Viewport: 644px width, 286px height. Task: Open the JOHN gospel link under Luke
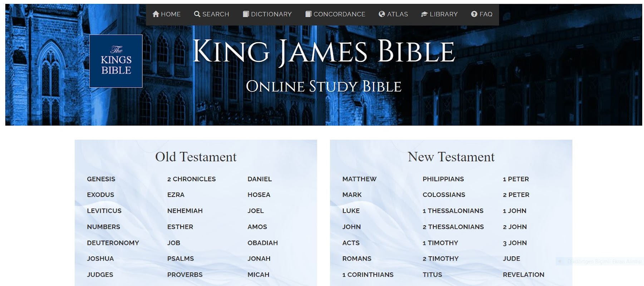[x=352, y=227]
